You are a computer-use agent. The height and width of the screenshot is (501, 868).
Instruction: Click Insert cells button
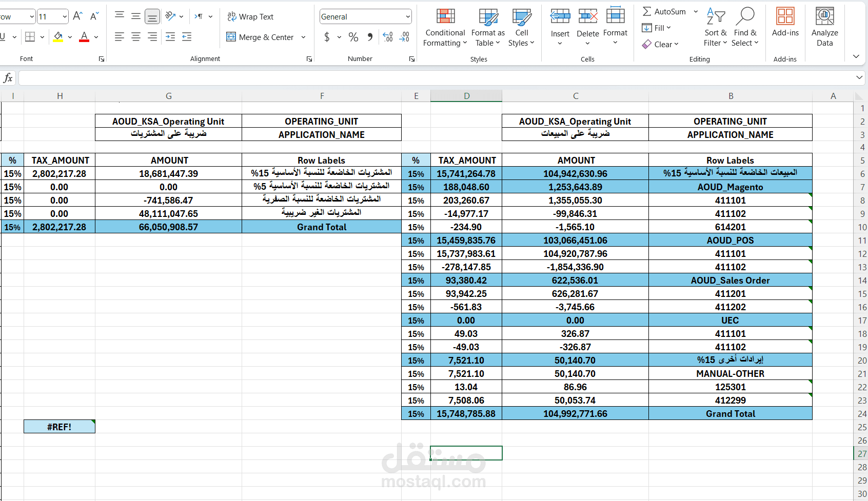pyautogui.click(x=560, y=28)
